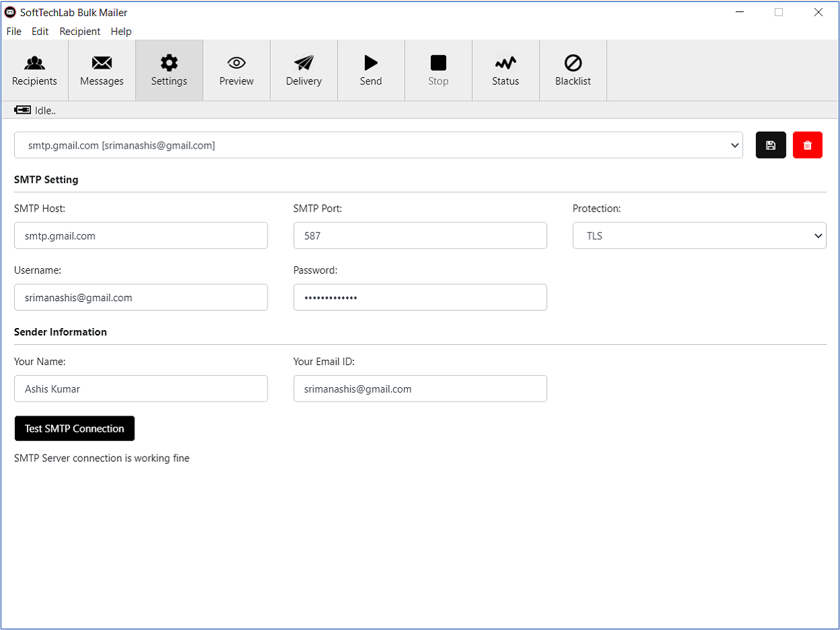
Task: Click the SMTP Port input box
Action: pyautogui.click(x=420, y=235)
